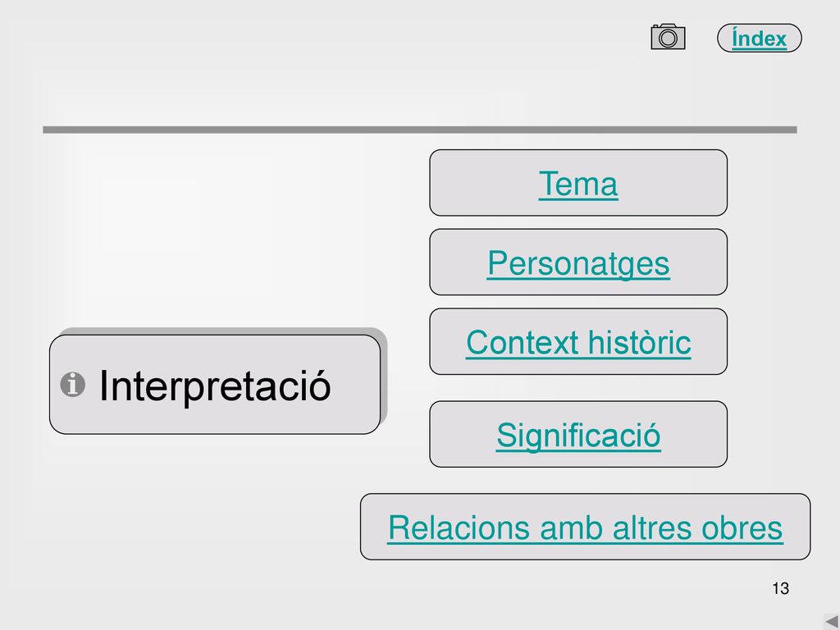The height and width of the screenshot is (630, 840).
Task: Open the Context històric link
Action: pyautogui.click(x=578, y=342)
